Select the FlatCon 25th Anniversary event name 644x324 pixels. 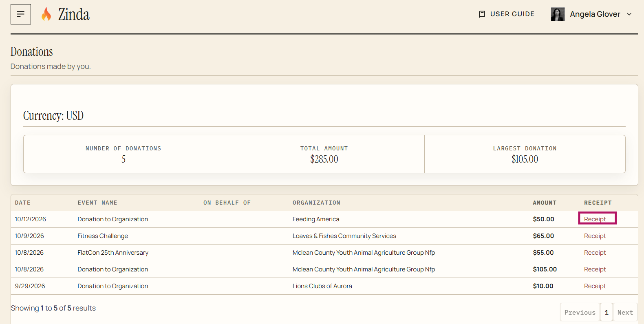click(x=113, y=253)
